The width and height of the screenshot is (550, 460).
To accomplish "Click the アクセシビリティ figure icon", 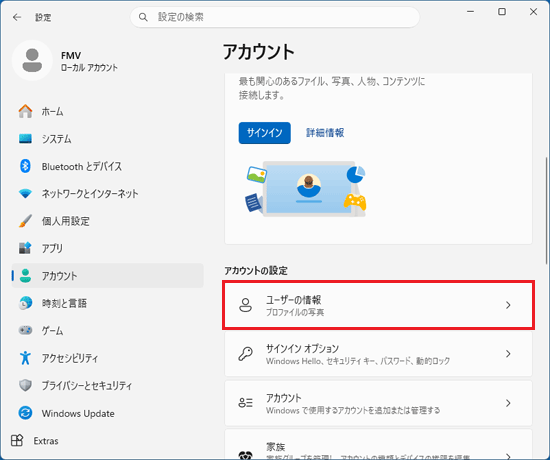I will [x=25, y=358].
